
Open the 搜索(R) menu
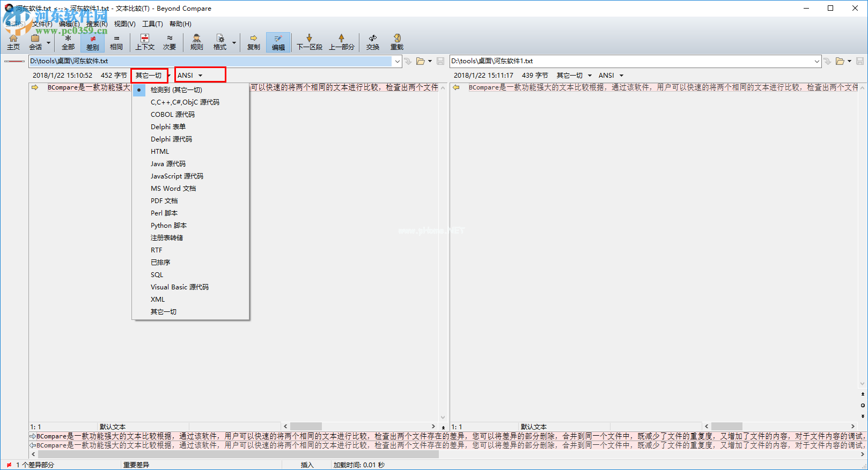click(x=97, y=24)
